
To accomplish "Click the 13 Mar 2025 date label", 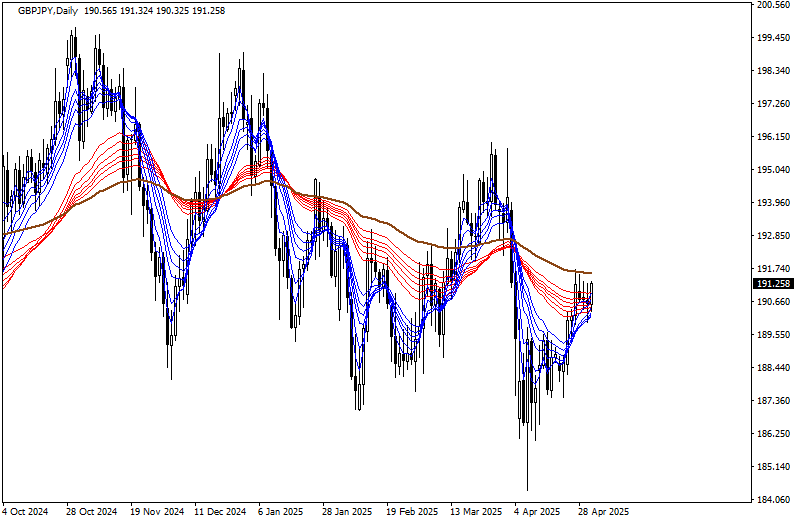I will click(x=476, y=512).
